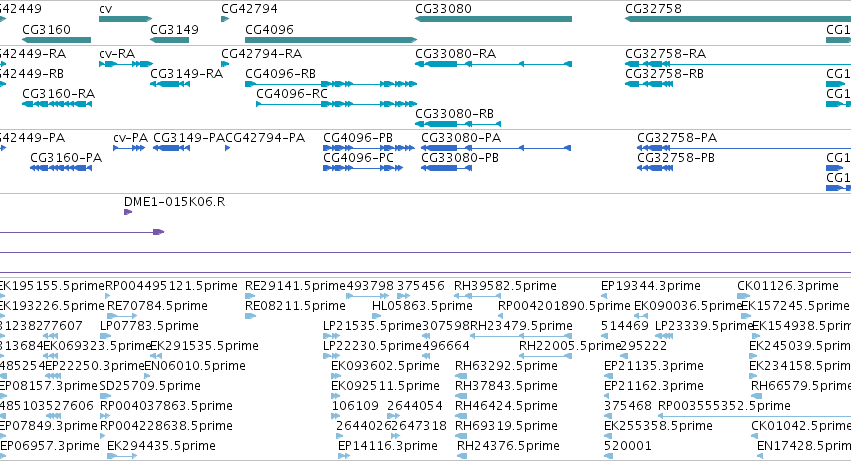Viewport: 851px width, 461px height.
Task: Open transcript CG3149-RA
Action: click(187, 74)
